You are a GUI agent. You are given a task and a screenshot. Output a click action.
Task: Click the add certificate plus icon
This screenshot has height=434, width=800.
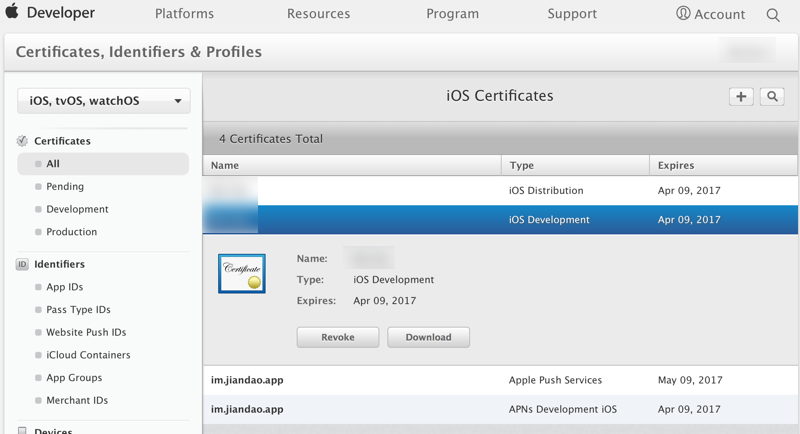741,97
